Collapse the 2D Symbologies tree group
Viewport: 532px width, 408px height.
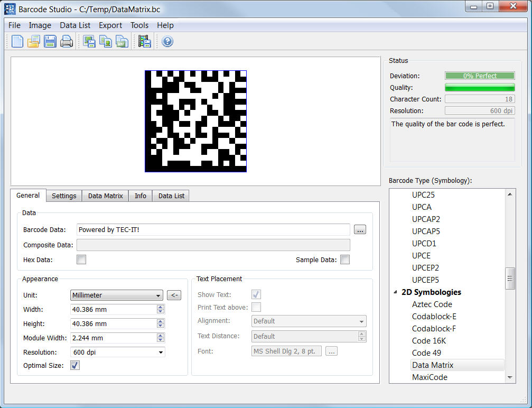[395, 292]
